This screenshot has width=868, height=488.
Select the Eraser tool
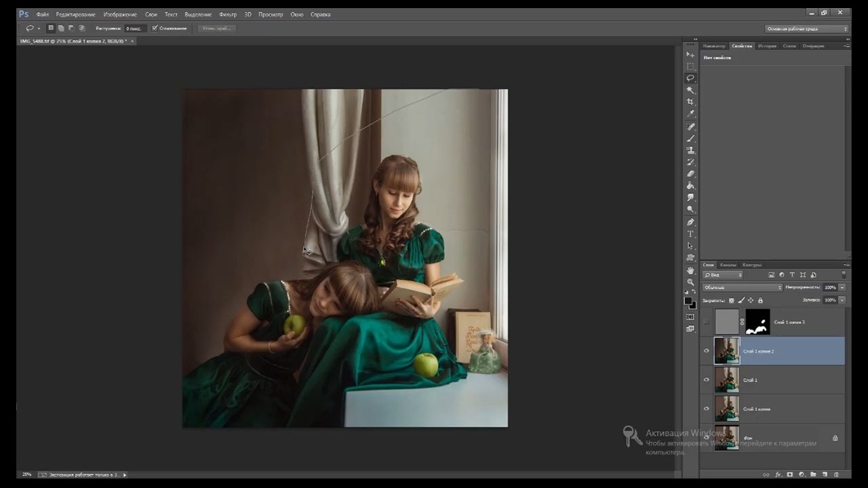[x=690, y=174]
